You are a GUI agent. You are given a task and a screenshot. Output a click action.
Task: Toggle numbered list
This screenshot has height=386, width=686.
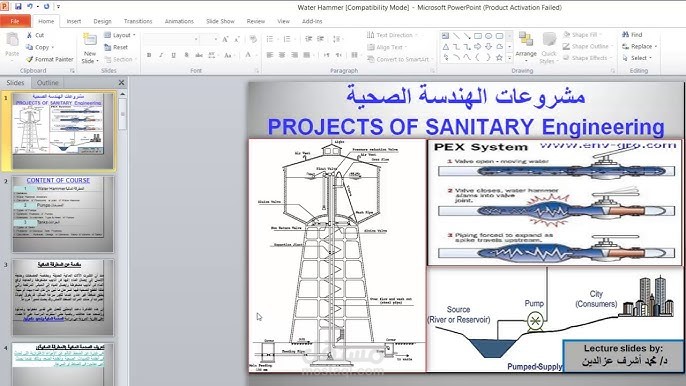288,39
